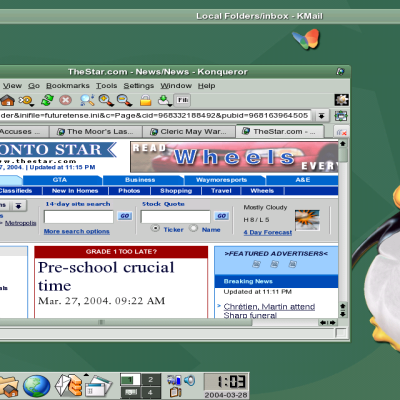Open the Tools menu
Image resolution: width=400 pixels, height=400 pixels.
[106, 86]
